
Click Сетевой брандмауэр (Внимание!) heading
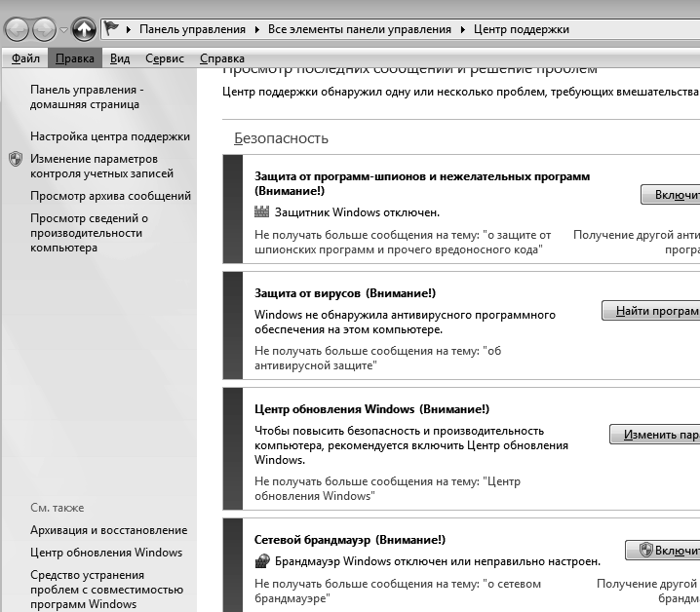[x=350, y=540]
